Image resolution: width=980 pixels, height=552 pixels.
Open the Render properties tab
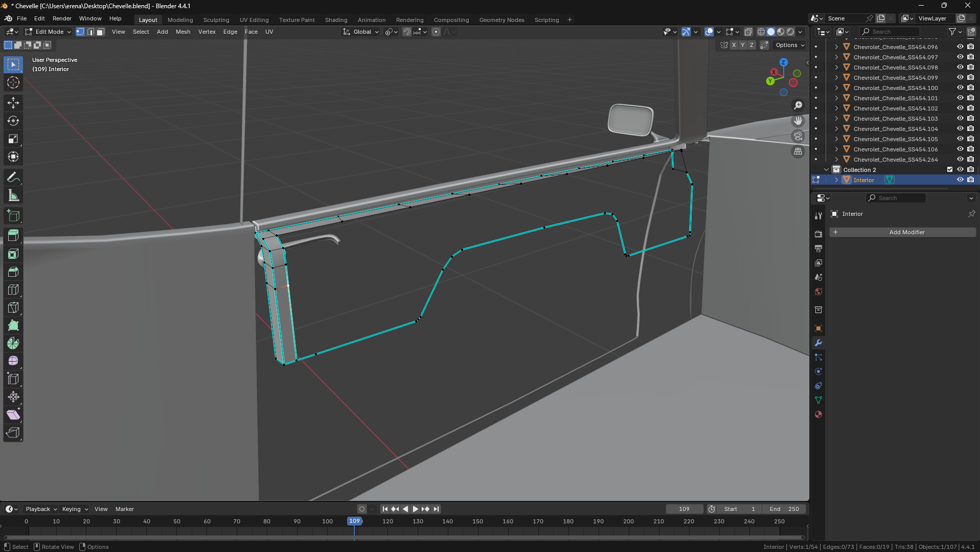818,234
